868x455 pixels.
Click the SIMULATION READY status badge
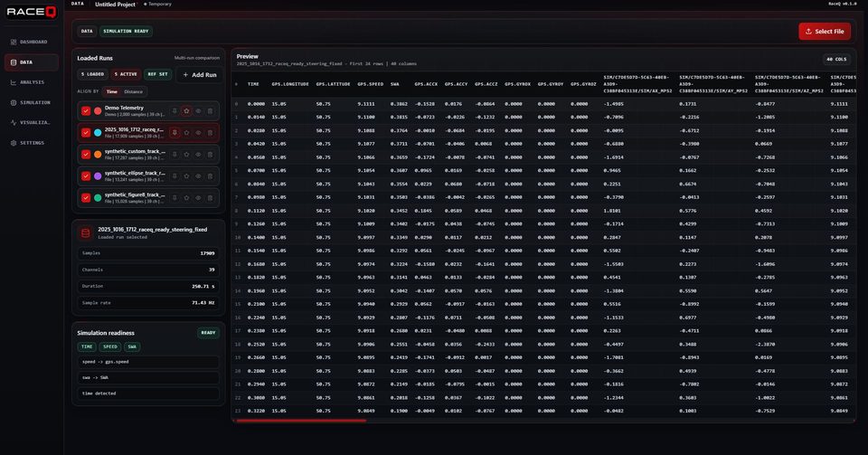tap(127, 32)
